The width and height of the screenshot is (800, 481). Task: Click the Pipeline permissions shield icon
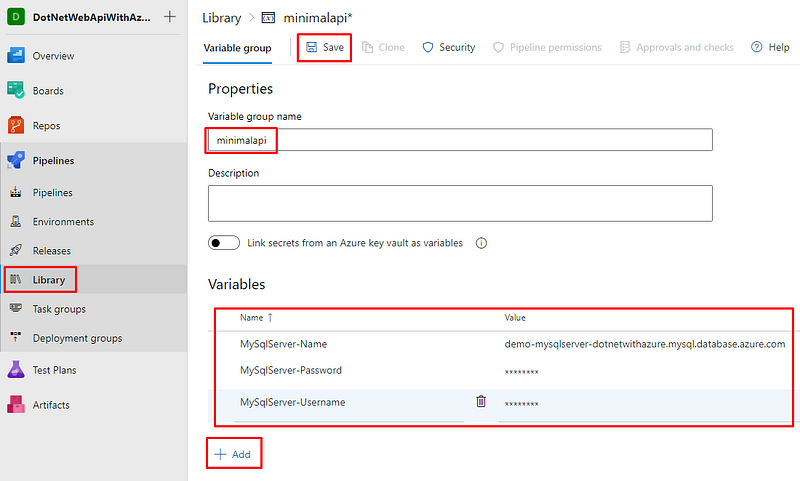coord(498,47)
